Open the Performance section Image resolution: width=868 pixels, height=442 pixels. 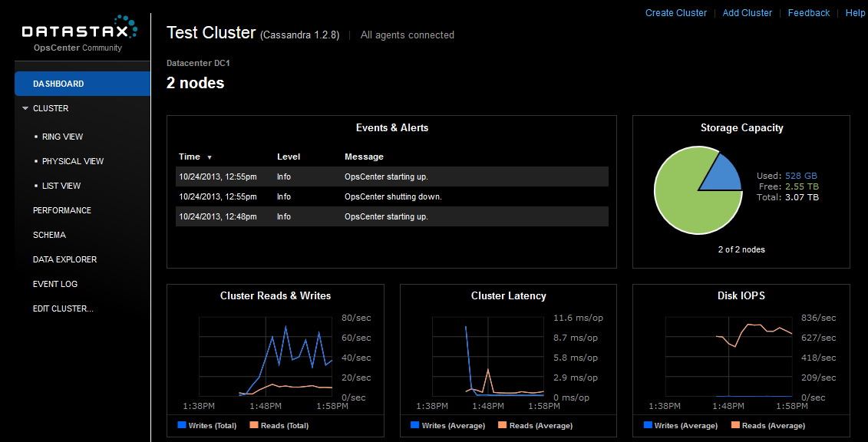[x=62, y=210]
